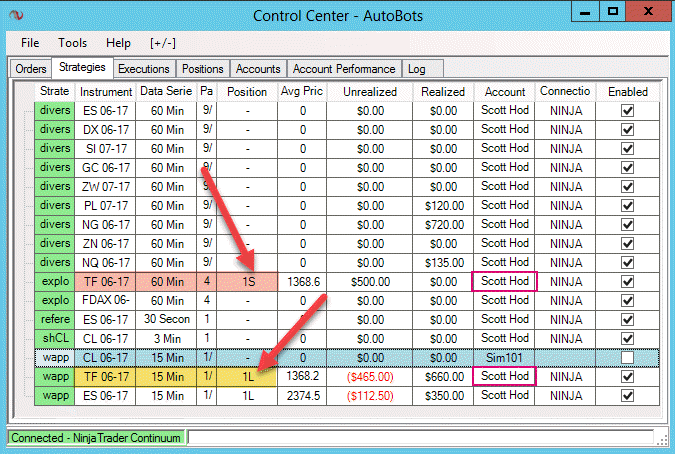Viewport: 675px width, 454px height.
Task: Uncheck Enabled for ES 06-17 60 Min row
Action: click(627, 111)
